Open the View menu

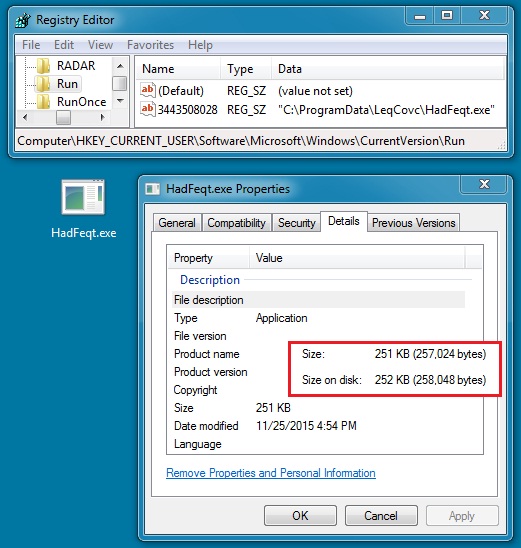(100, 45)
